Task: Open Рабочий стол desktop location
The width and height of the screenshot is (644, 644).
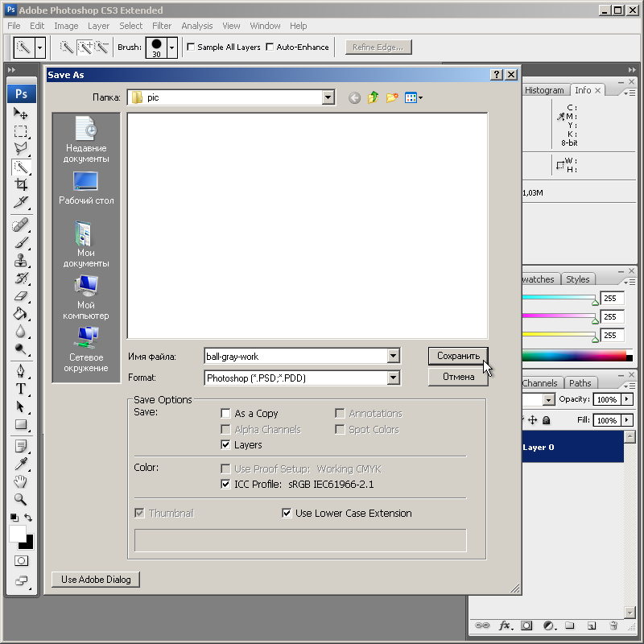Action: [86, 188]
